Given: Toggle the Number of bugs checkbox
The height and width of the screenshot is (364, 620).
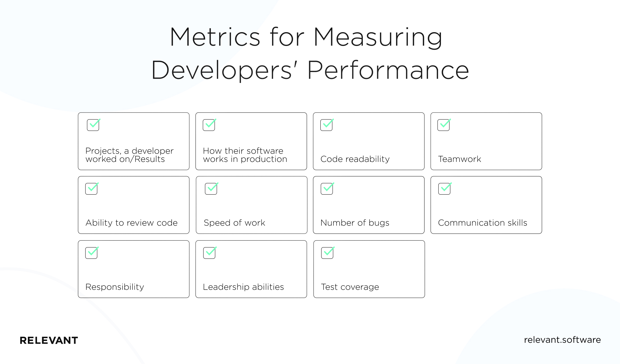Looking at the screenshot, I should tap(328, 189).
